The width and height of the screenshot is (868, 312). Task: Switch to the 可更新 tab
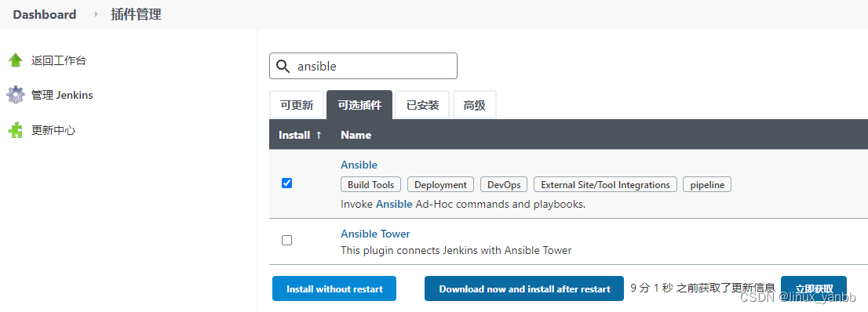[x=297, y=105]
